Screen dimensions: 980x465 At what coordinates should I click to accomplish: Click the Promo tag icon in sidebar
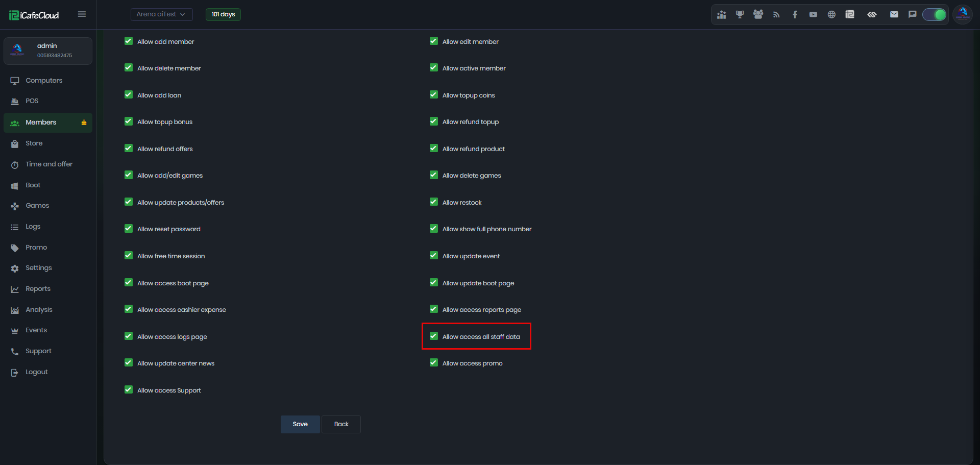[x=15, y=248]
